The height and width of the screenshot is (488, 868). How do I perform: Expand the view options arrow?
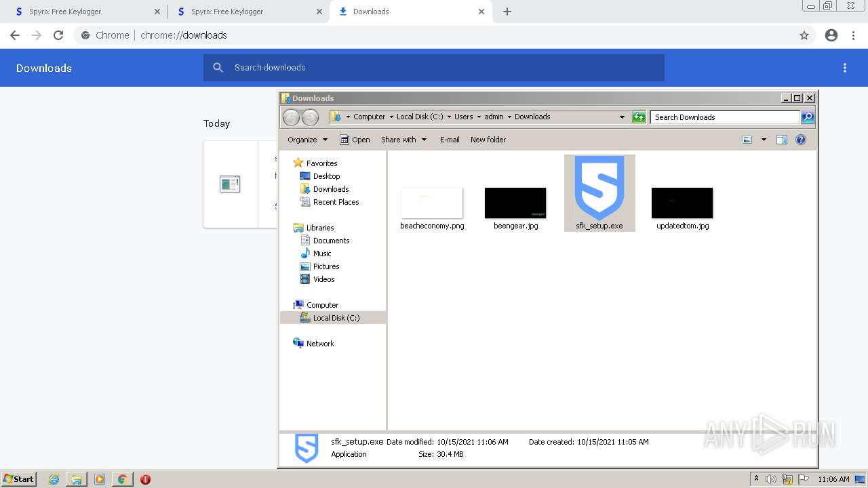[x=764, y=140]
